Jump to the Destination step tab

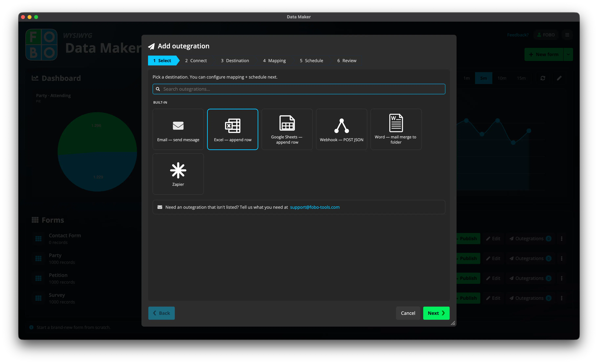(x=235, y=61)
